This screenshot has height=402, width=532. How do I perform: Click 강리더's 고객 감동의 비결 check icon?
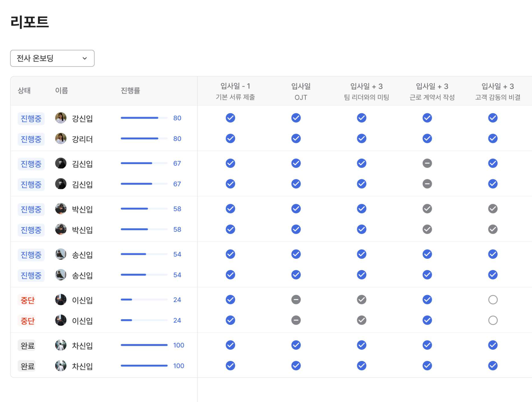(x=492, y=139)
